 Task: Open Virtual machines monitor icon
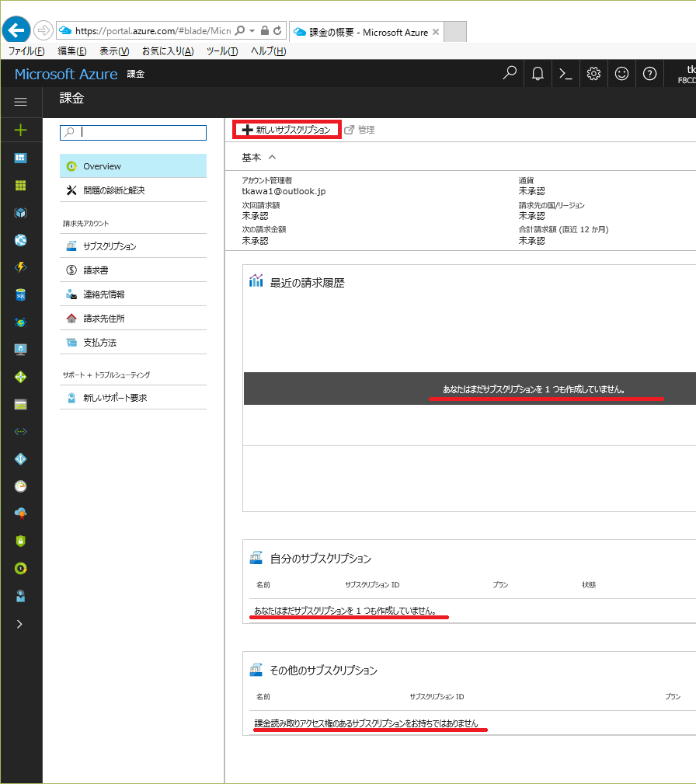tap(20, 350)
